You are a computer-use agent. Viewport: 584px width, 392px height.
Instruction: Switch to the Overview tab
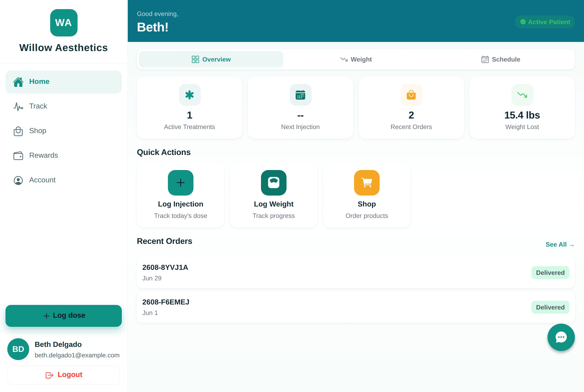[x=211, y=59]
